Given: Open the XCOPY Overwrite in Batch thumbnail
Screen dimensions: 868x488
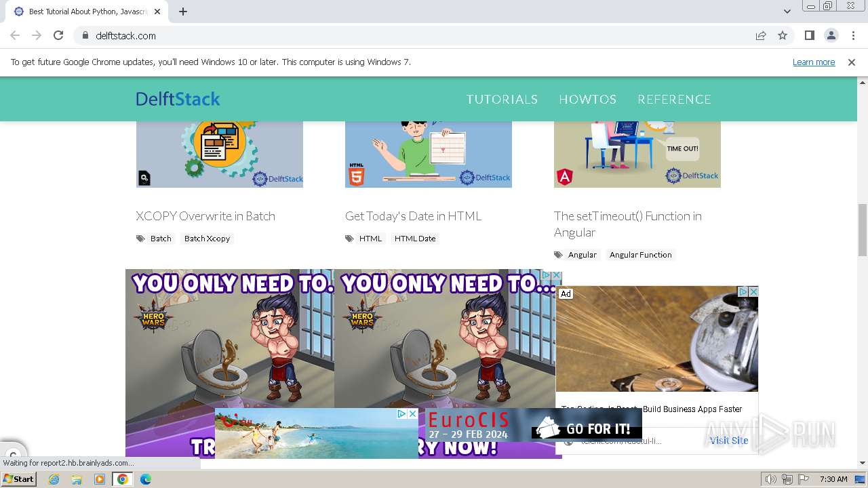Looking at the screenshot, I should pos(220,155).
